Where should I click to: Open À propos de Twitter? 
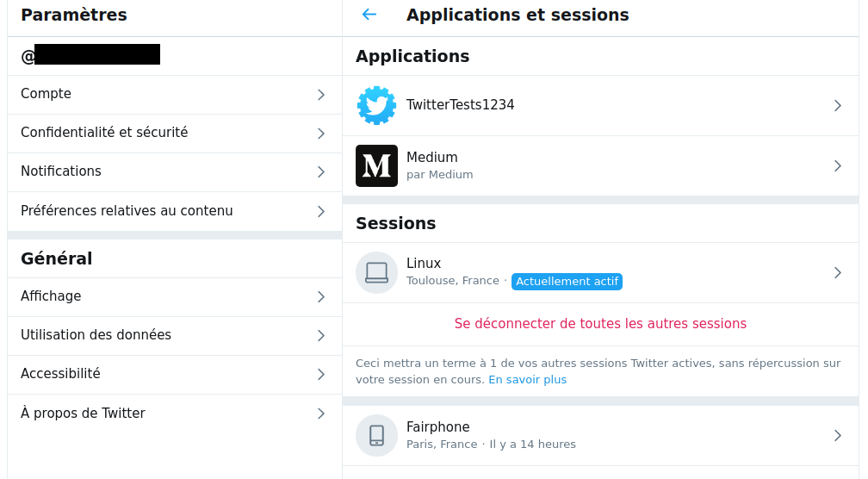click(x=174, y=414)
